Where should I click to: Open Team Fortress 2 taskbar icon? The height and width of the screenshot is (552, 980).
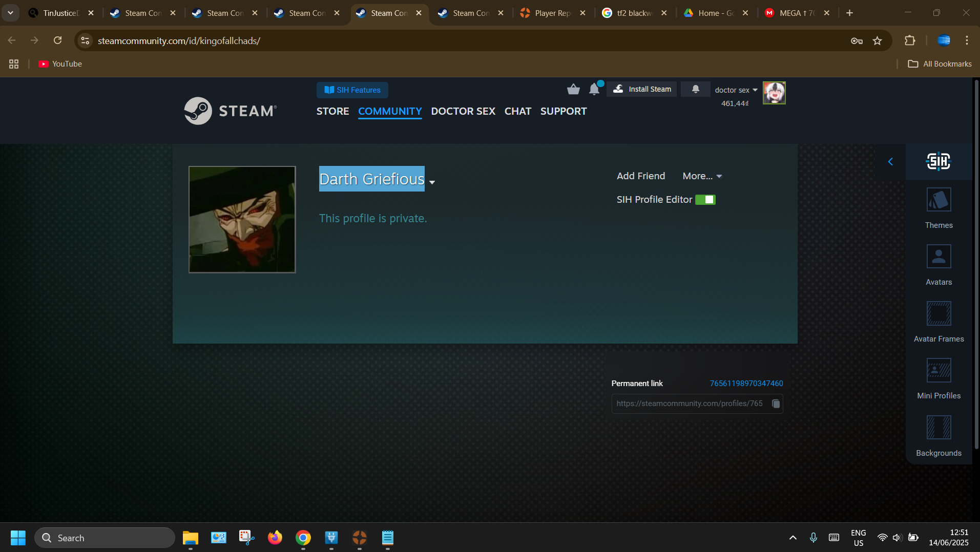point(360,538)
